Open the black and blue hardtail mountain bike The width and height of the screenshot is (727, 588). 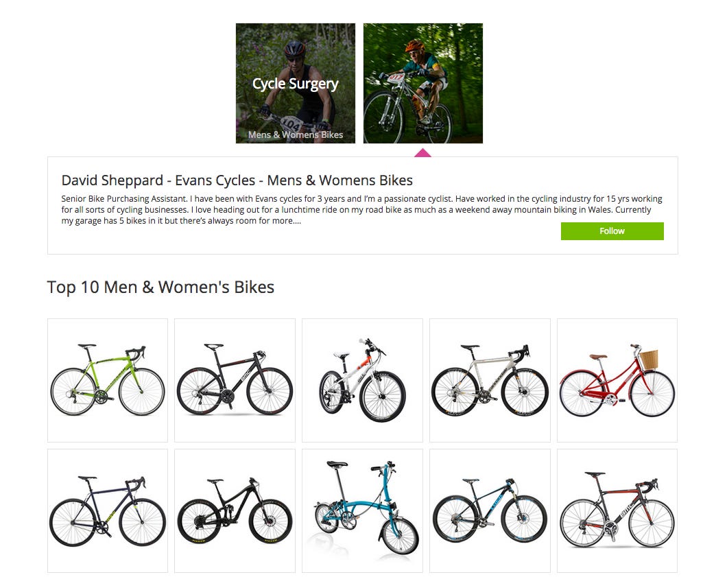490,510
